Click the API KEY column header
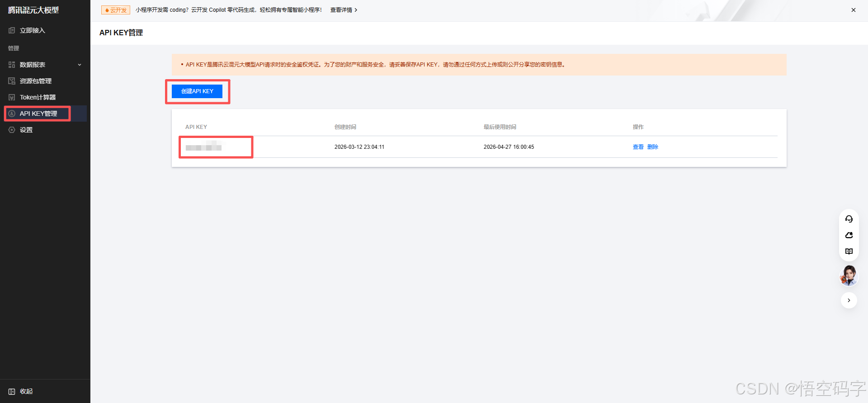Image resolution: width=868 pixels, height=403 pixels. tap(196, 127)
